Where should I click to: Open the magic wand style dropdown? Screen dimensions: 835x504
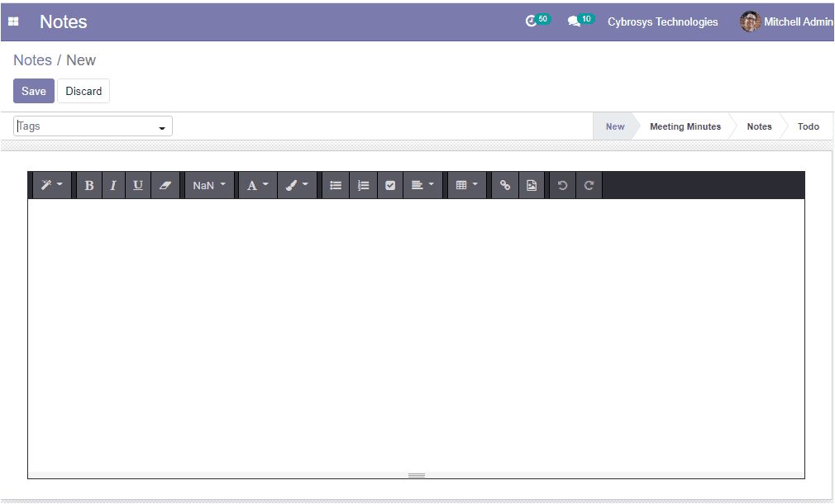click(x=51, y=185)
